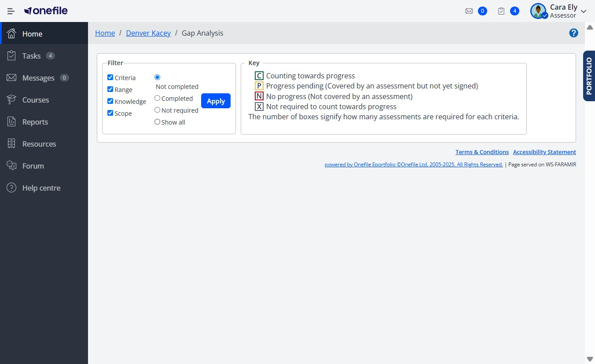
Task: Click Cara Ely's profile avatar
Action: [538, 11]
